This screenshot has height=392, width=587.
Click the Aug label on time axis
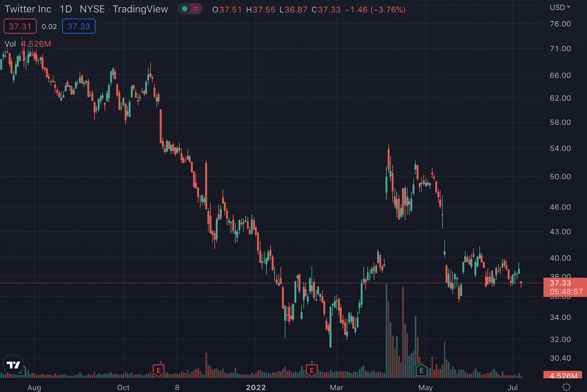34,388
